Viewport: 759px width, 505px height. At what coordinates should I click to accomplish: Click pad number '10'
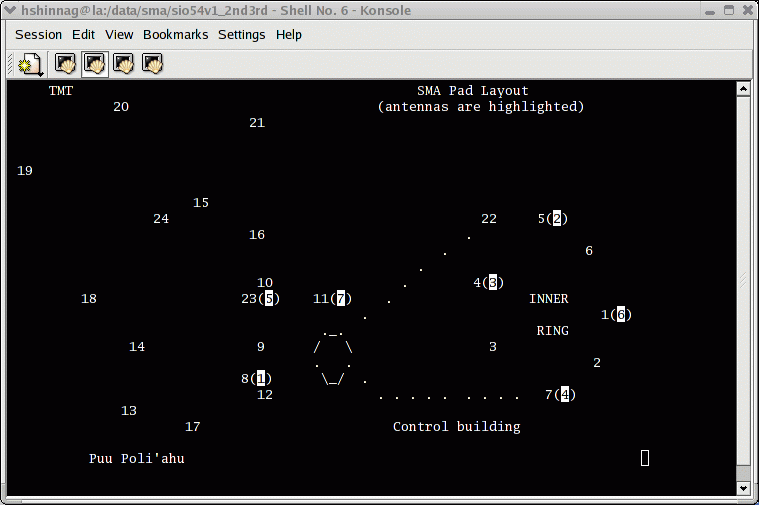click(x=265, y=283)
